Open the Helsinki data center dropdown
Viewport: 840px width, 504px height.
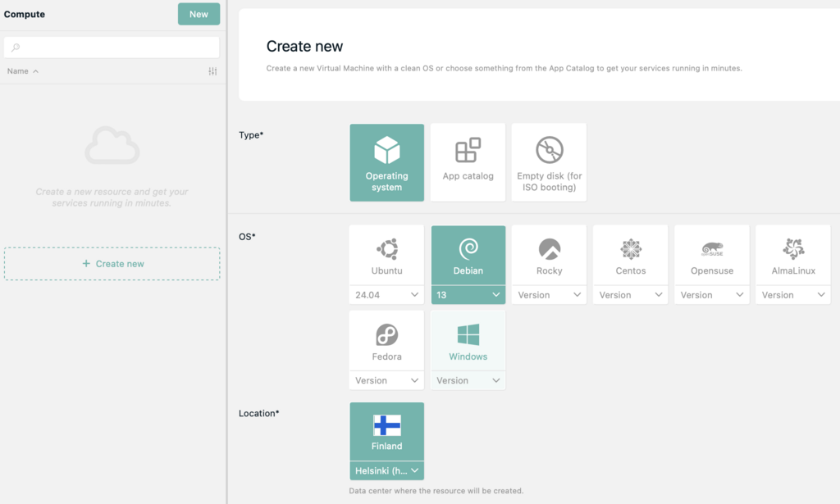click(x=387, y=471)
